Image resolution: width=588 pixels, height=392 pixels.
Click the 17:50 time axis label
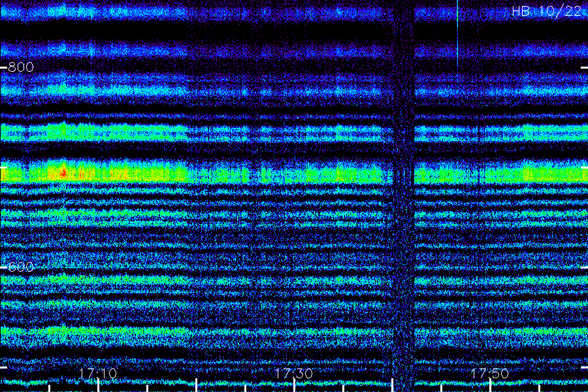(x=490, y=373)
